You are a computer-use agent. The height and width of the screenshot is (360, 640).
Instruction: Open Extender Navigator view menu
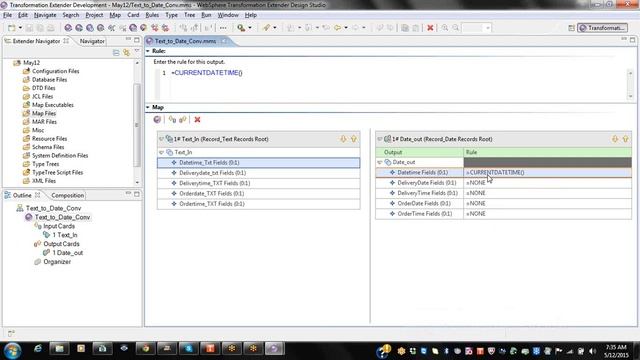point(137,52)
